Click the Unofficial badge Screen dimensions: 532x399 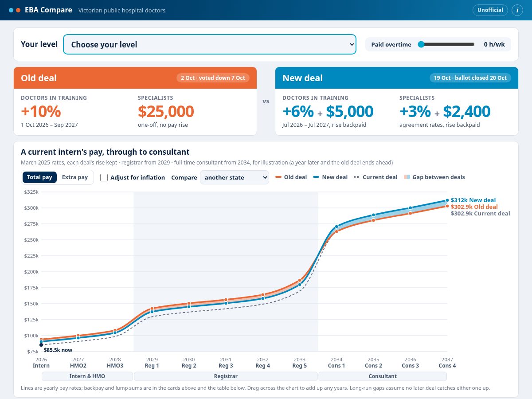[x=490, y=10]
